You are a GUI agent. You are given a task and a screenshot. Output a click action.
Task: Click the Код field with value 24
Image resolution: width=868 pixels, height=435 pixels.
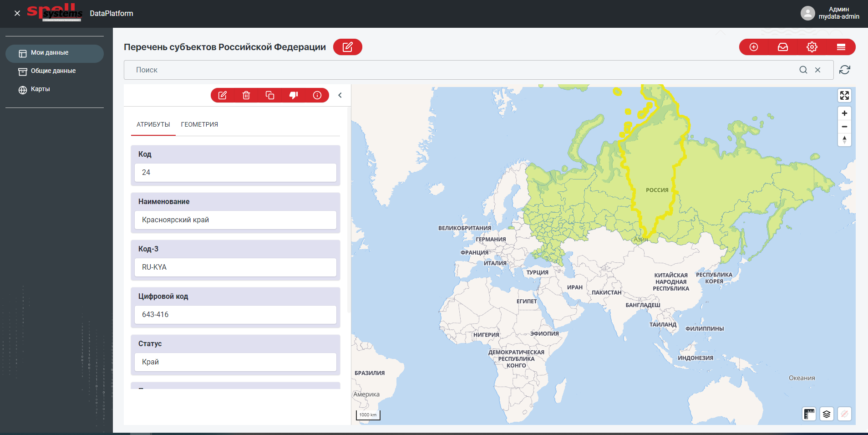click(x=235, y=173)
